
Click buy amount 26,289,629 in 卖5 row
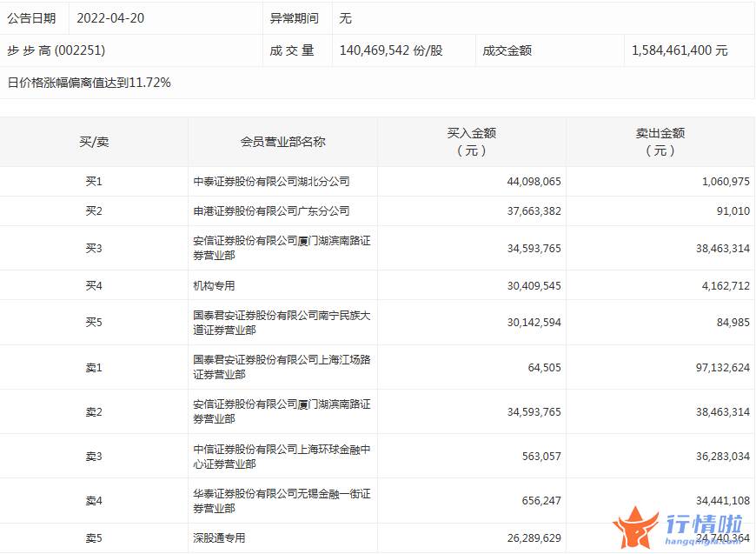[x=534, y=538]
